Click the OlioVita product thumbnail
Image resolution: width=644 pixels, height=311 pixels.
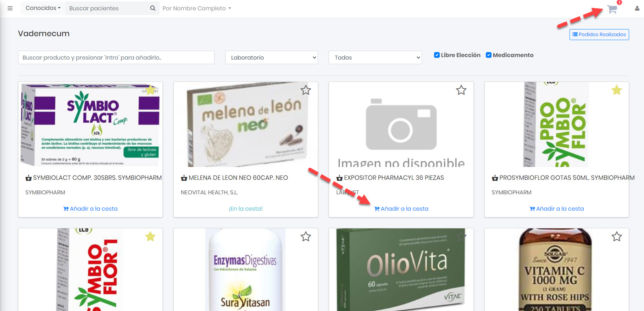pos(401,270)
